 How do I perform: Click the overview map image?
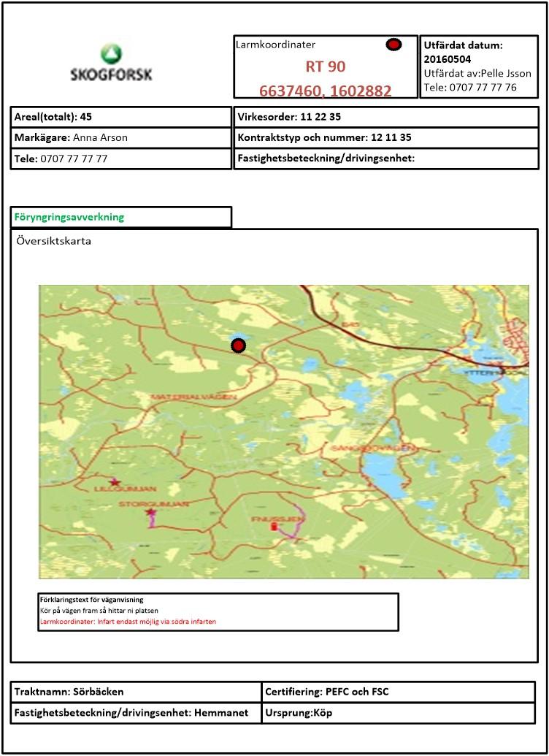(x=284, y=432)
